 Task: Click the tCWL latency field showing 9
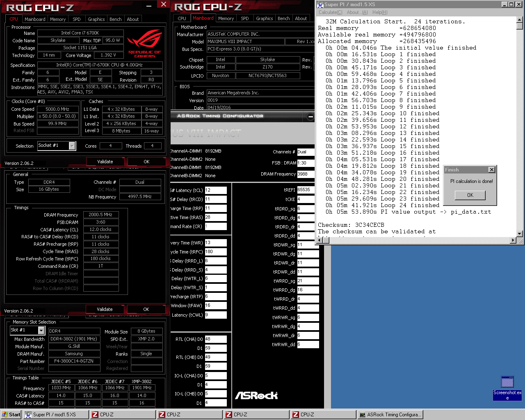(x=216, y=315)
